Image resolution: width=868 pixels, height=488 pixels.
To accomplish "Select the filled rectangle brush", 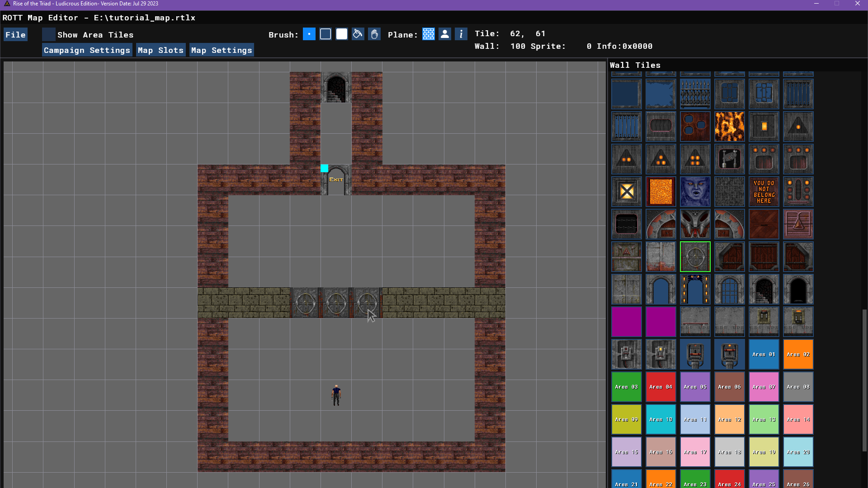I will pyautogui.click(x=342, y=34).
